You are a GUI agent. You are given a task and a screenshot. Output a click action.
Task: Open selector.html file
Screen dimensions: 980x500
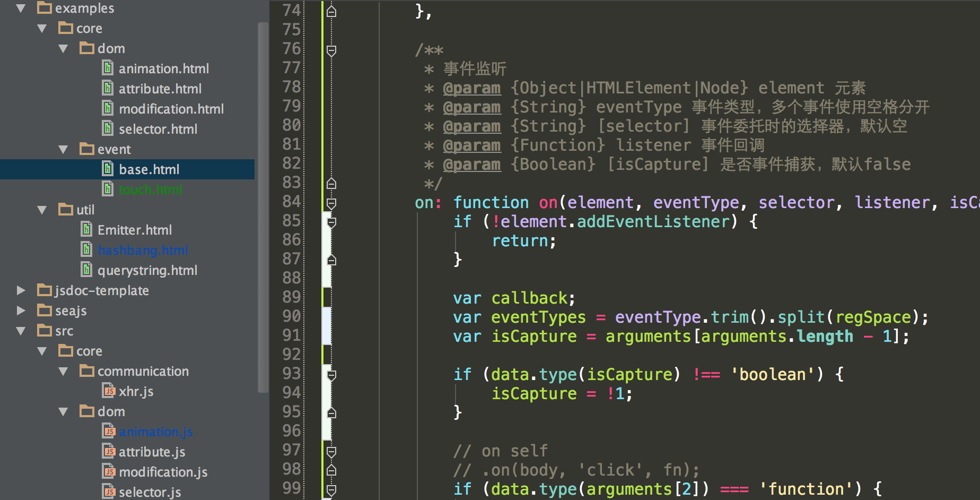pos(158,129)
